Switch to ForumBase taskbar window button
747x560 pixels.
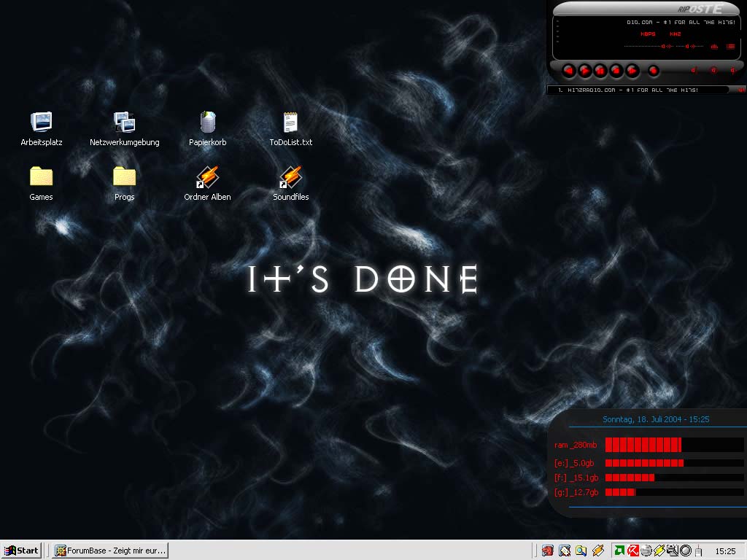(x=110, y=551)
